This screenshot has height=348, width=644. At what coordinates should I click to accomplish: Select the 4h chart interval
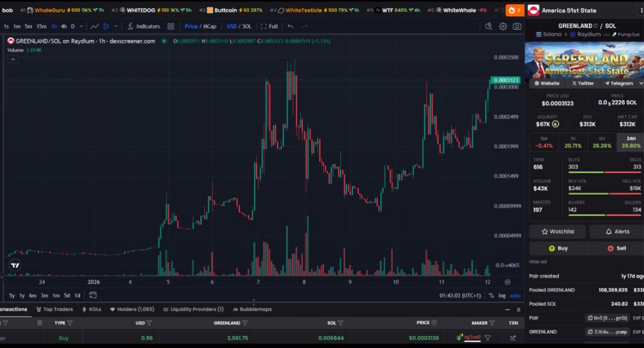(x=64, y=26)
